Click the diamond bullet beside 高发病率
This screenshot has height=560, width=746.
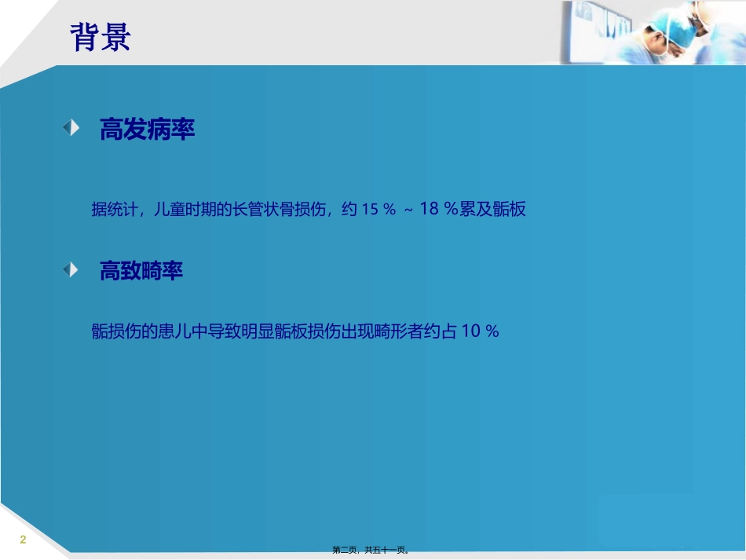(x=71, y=127)
